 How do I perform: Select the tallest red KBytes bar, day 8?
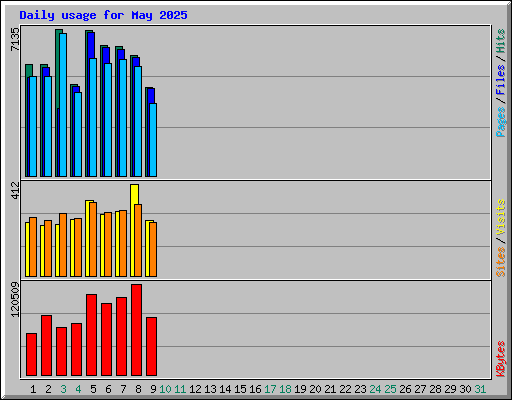click(136, 330)
